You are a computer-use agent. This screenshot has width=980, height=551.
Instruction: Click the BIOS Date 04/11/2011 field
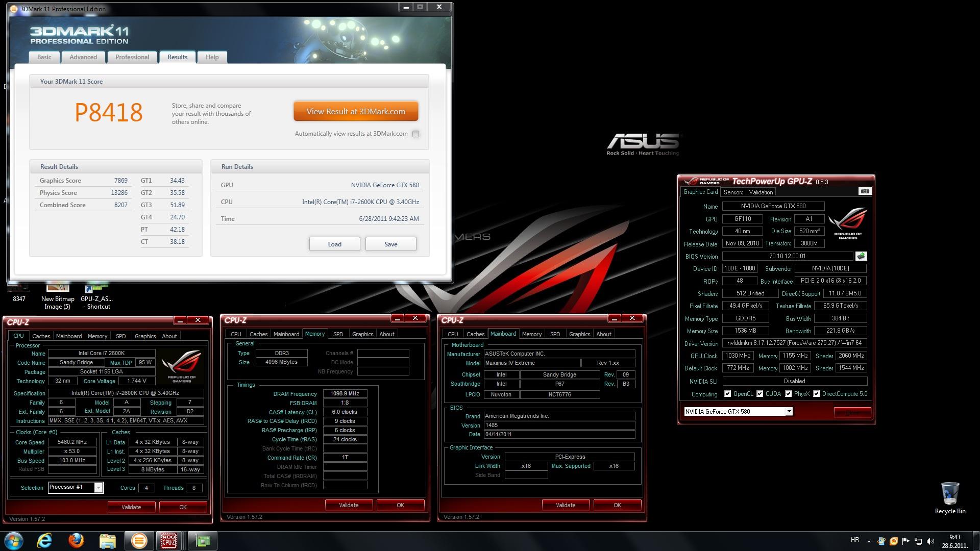coord(559,434)
